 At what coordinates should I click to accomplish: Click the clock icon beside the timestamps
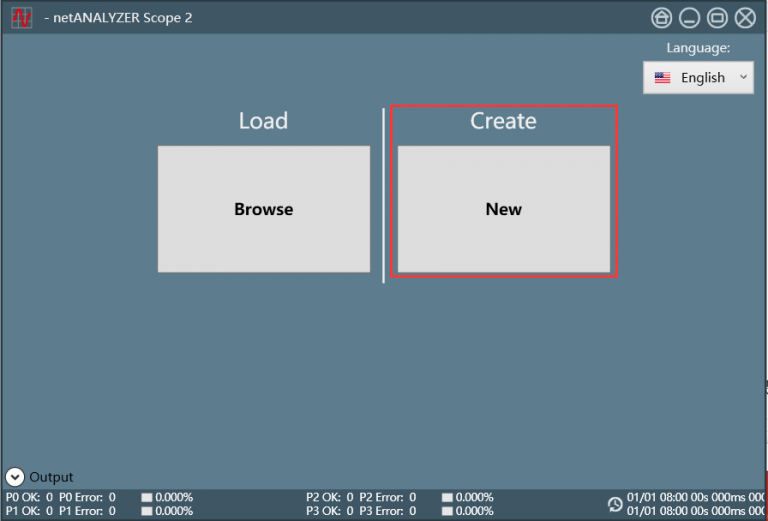click(x=615, y=504)
